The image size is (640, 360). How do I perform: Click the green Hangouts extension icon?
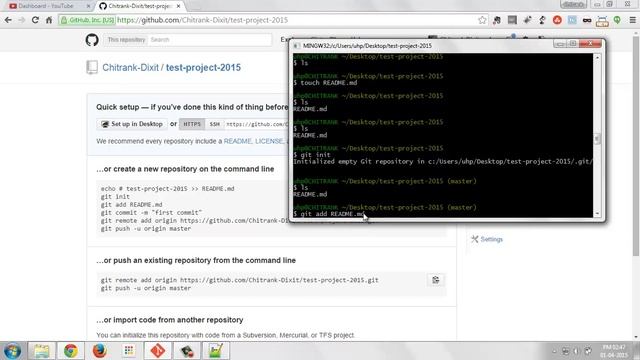point(617,20)
